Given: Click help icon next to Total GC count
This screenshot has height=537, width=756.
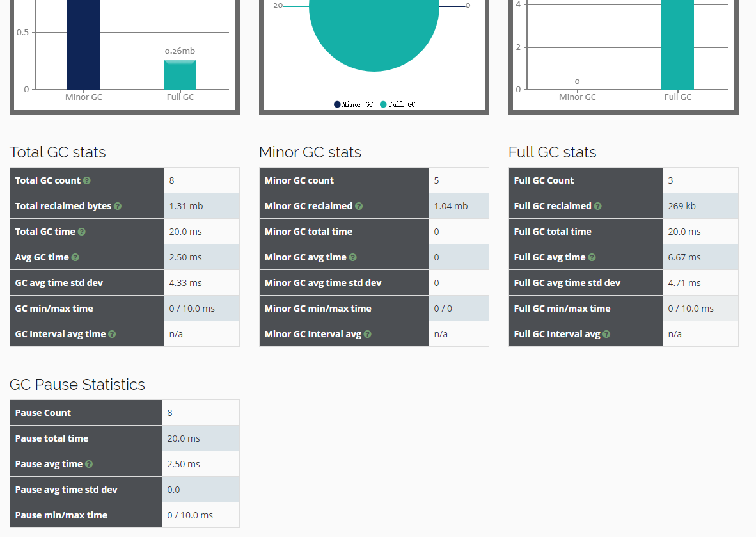Looking at the screenshot, I should point(87,180).
